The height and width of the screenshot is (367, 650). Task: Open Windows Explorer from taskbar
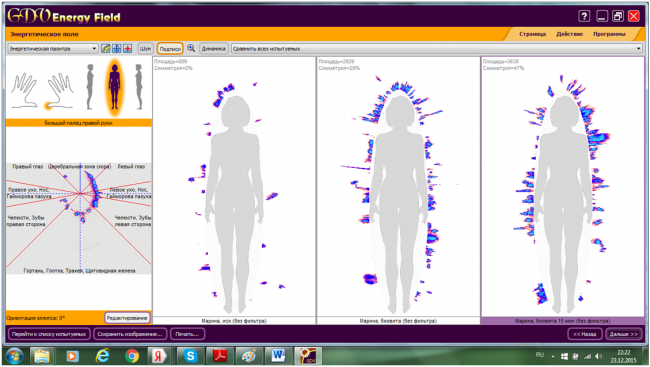click(42, 356)
